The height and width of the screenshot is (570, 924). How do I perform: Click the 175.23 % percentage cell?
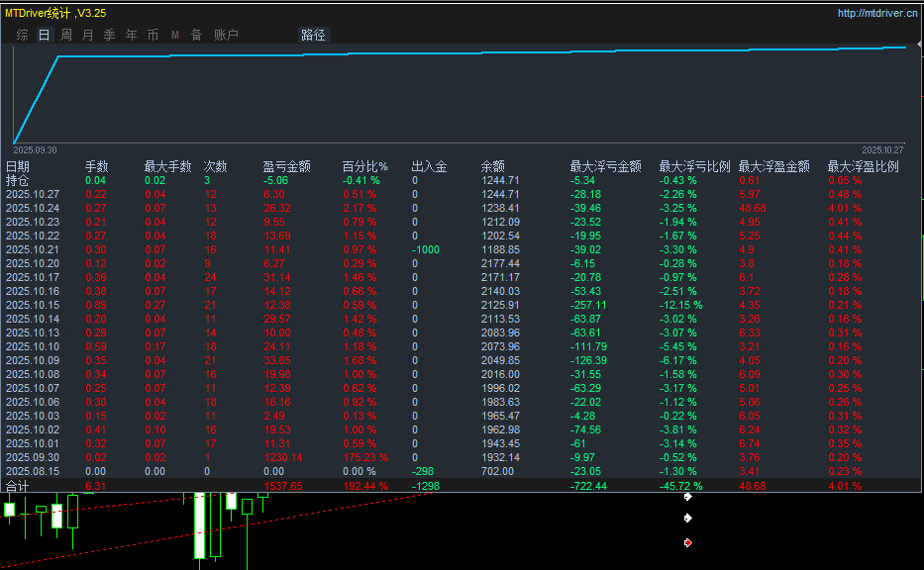365,457
